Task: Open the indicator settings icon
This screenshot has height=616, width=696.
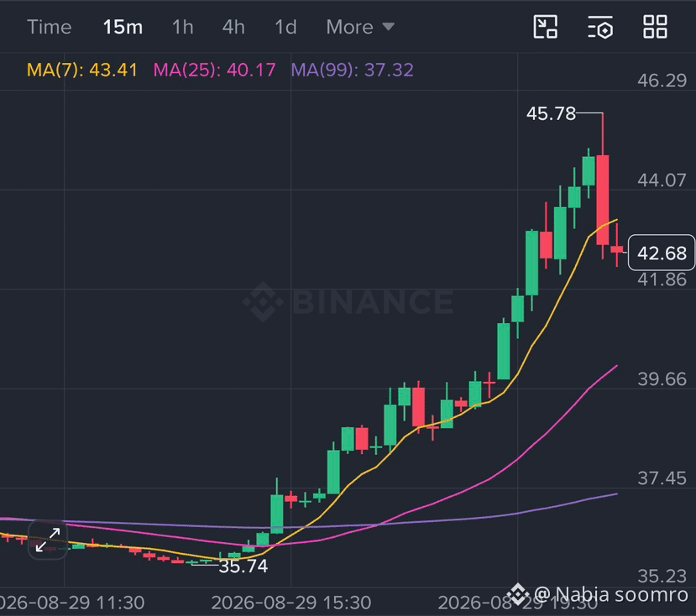Action: pos(600,27)
